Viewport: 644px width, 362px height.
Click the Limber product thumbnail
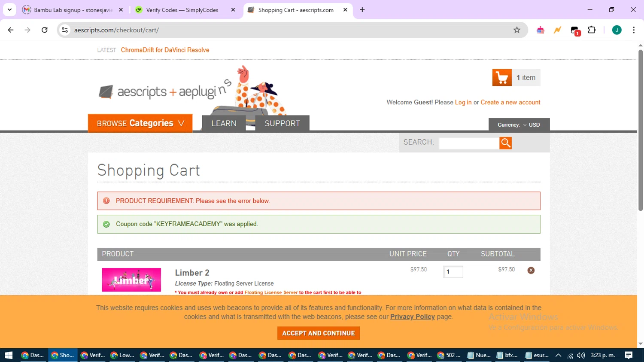(x=131, y=280)
